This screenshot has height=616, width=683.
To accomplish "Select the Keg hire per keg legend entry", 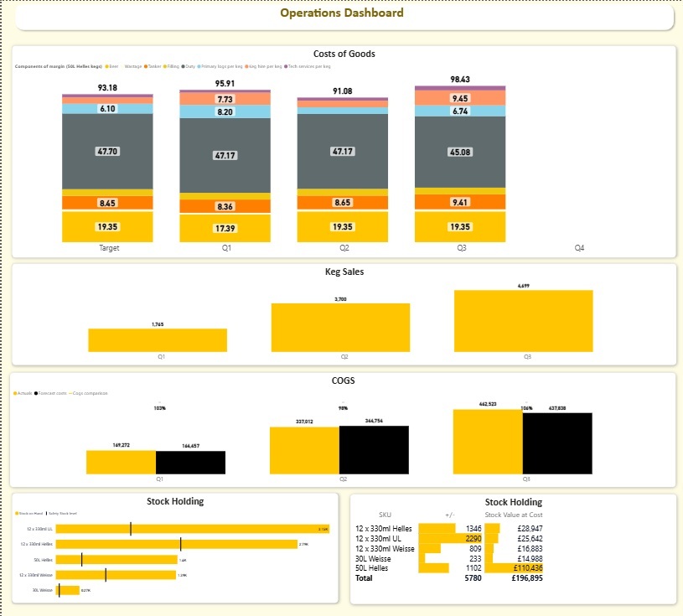I will click(x=263, y=67).
